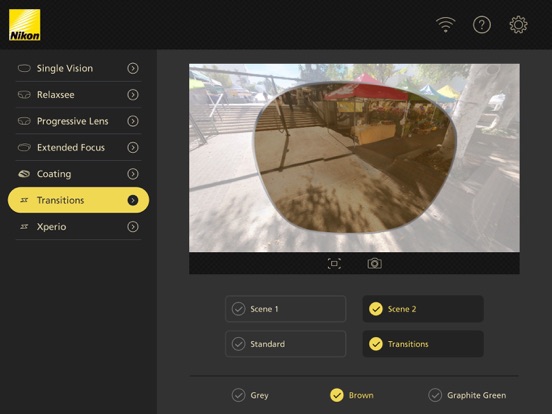Screen dimensions: 552x414
Task: Click the Progressive Lens icon
Action: 24,121
